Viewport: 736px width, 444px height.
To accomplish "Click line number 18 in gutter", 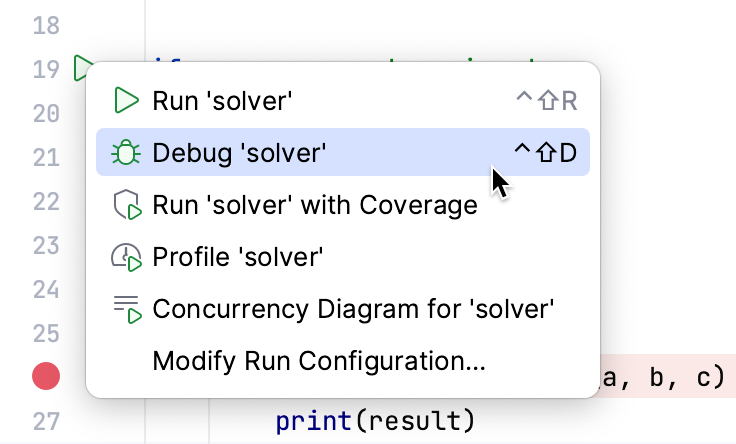I will tap(46, 25).
